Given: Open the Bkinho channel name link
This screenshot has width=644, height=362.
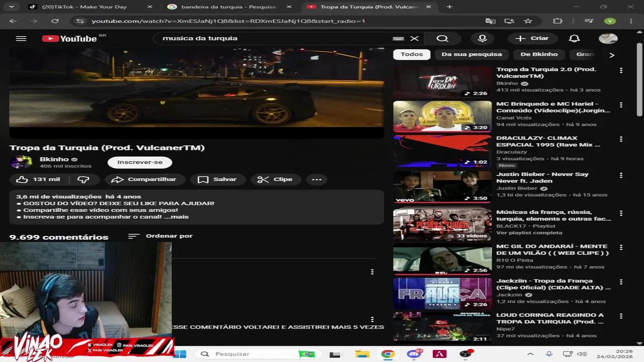Looking at the screenshot, I should click(x=54, y=159).
